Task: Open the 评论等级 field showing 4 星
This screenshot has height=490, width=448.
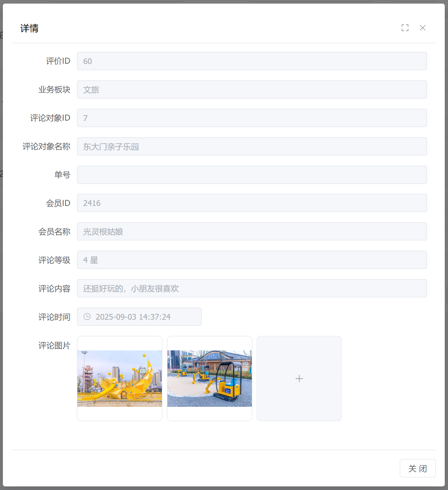Action: pos(252,260)
